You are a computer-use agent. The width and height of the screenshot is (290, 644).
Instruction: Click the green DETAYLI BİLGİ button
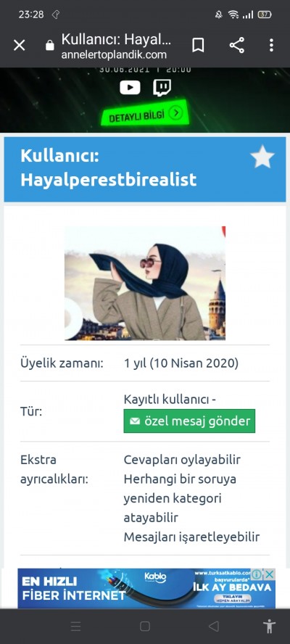(145, 113)
